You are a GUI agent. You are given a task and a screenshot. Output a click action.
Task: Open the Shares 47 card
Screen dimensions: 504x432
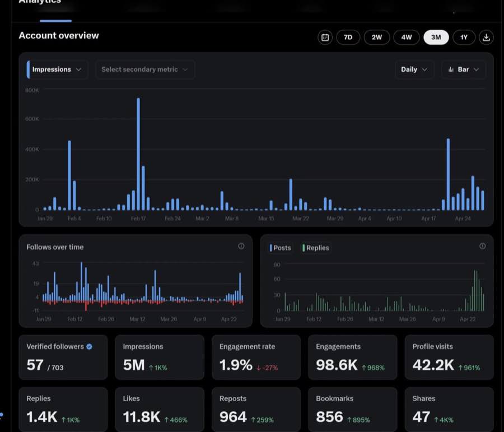coord(449,410)
